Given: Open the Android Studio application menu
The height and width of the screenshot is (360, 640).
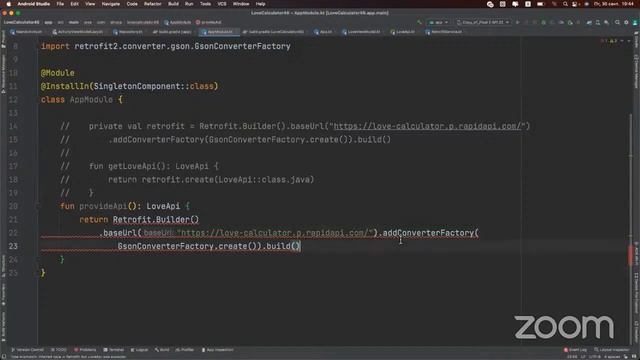Looking at the screenshot, I should point(33,4).
